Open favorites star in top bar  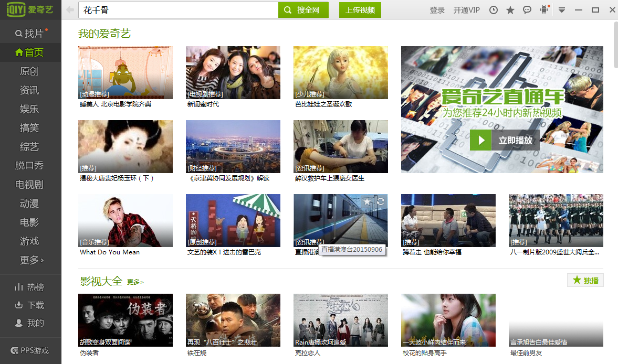click(510, 10)
